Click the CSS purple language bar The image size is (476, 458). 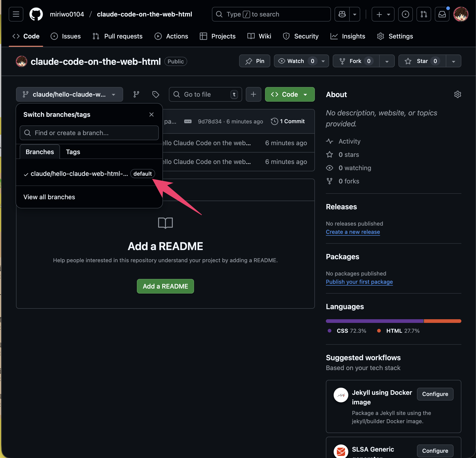tap(374, 321)
